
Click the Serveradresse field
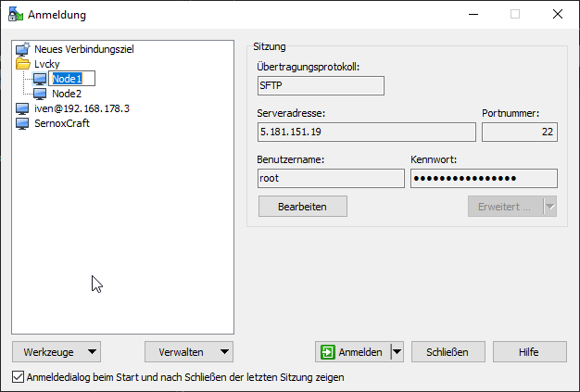(x=366, y=133)
